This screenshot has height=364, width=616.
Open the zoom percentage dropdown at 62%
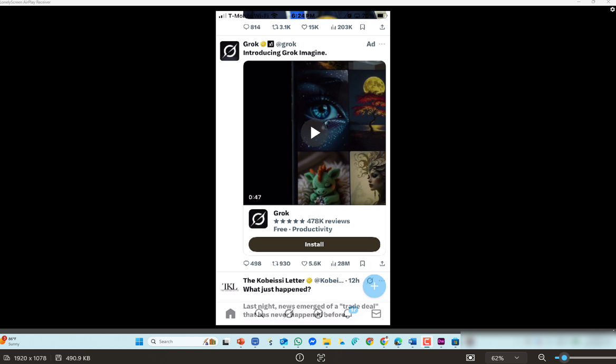pyautogui.click(x=505, y=358)
